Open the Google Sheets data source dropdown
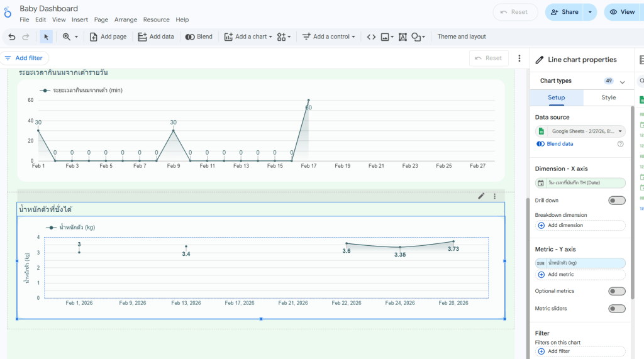 [580, 131]
